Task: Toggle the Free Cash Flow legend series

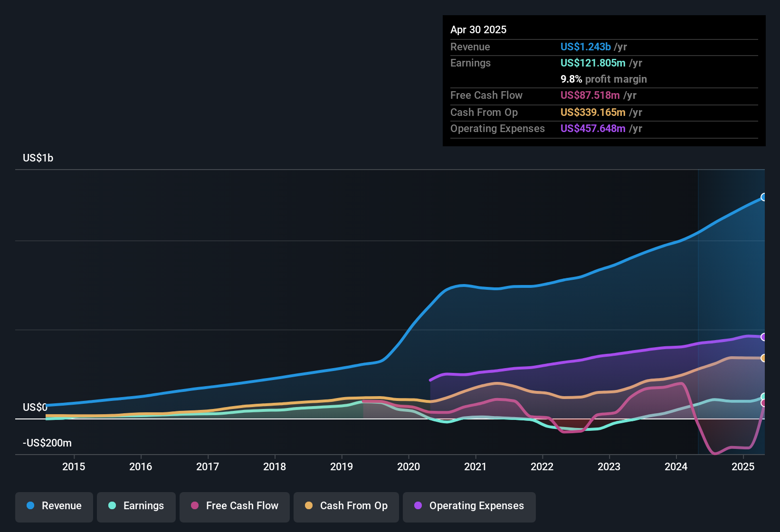Action: click(235, 507)
